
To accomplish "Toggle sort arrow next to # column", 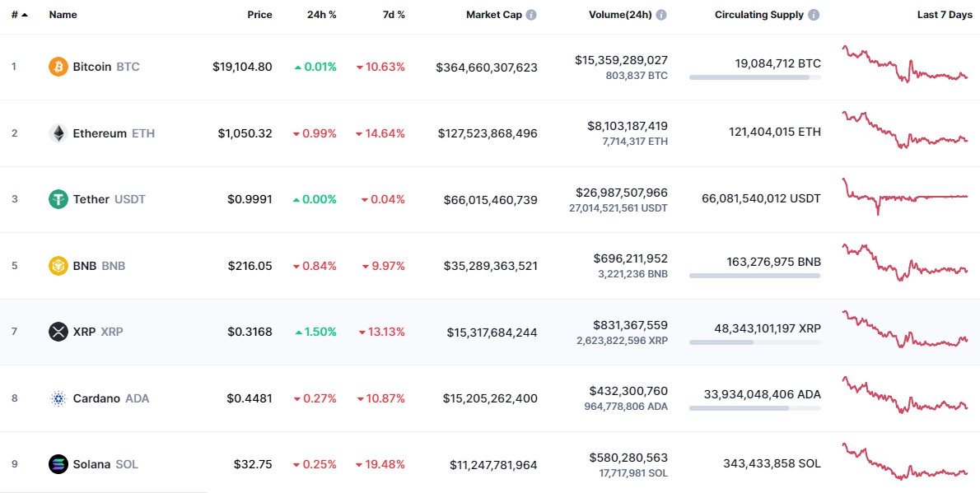I will pos(25,15).
